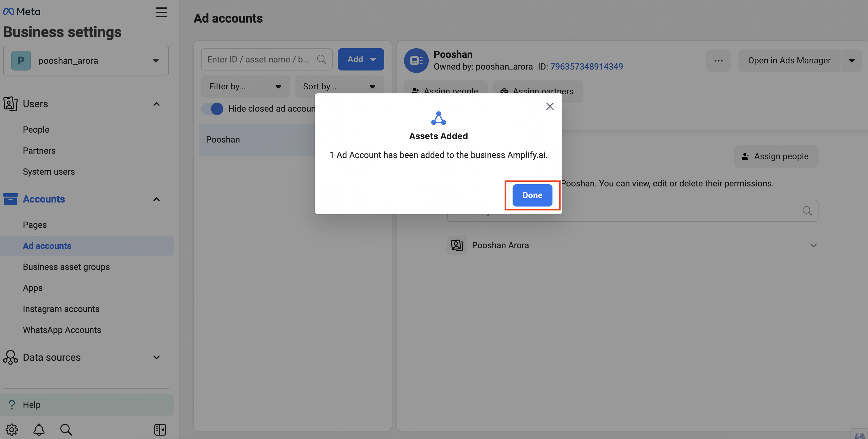The image size is (868, 439).
Task: Collapse the Accounts section chevron
Action: (x=156, y=199)
